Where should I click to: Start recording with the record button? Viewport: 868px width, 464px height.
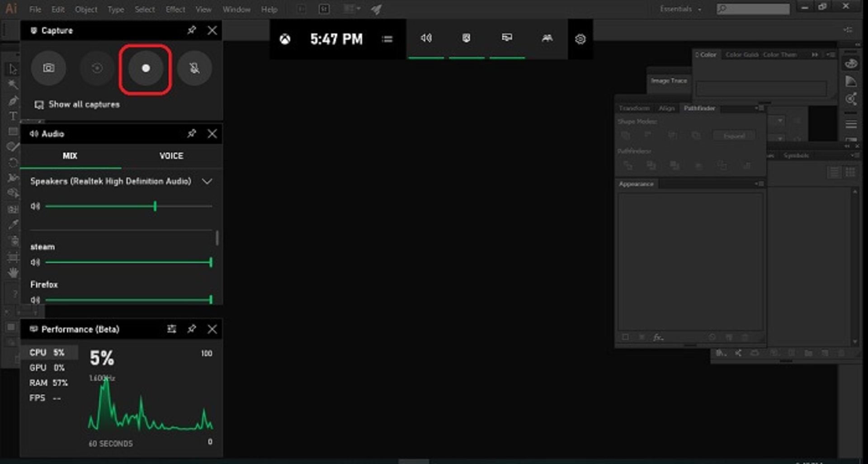[x=146, y=68]
